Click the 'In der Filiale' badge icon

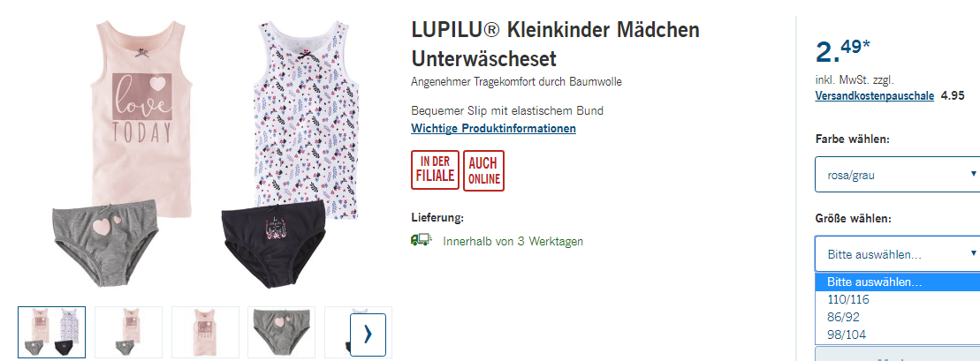435,169
